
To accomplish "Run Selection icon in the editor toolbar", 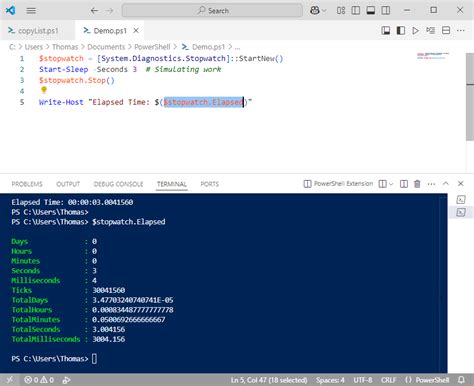I will click(x=430, y=31).
